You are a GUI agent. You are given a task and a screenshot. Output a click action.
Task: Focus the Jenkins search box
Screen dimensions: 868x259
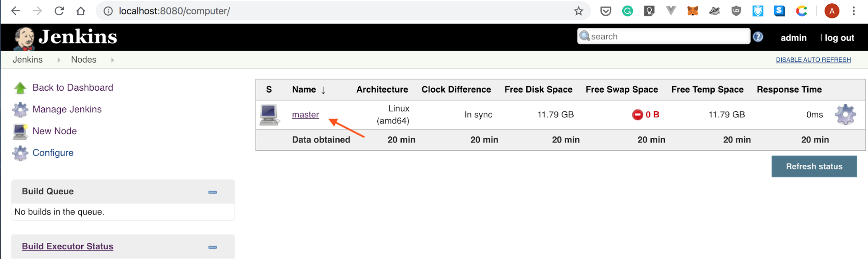click(663, 37)
